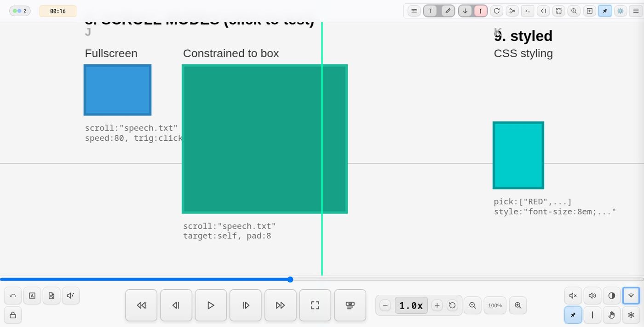This screenshot has height=327, width=644.
Task: Toggle the wifi signal button
Action: point(631,296)
